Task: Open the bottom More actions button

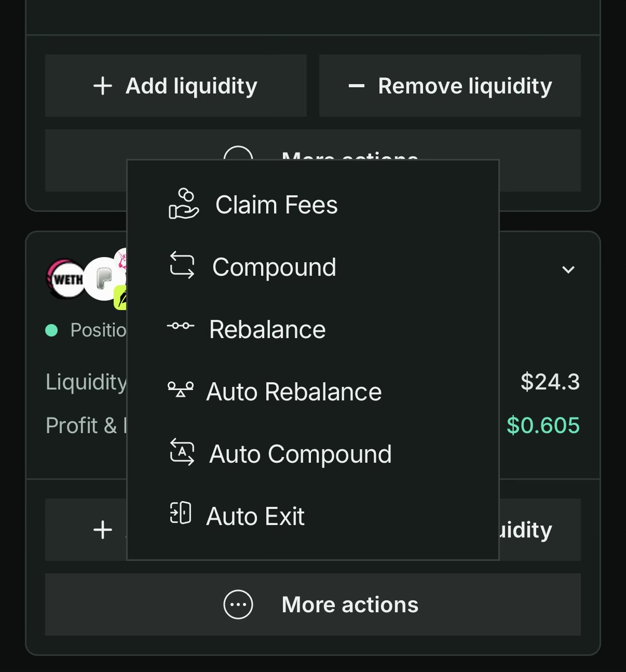Action: point(313,604)
